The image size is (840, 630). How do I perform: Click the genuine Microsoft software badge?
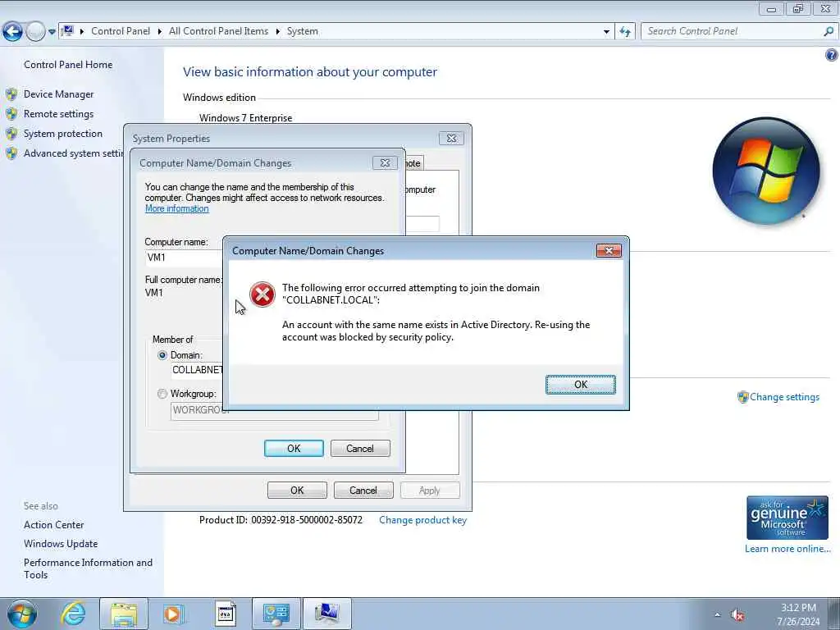tap(787, 518)
